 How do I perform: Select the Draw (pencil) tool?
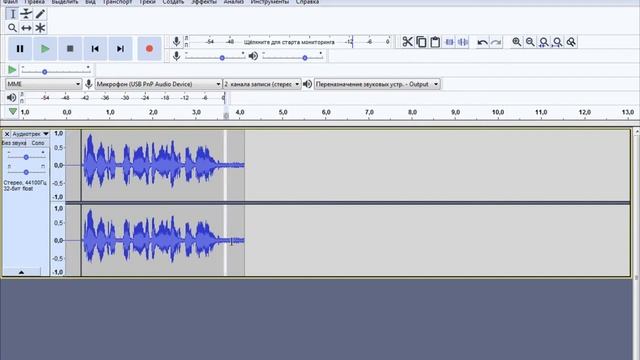pyautogui.click(x=40, y=14)
